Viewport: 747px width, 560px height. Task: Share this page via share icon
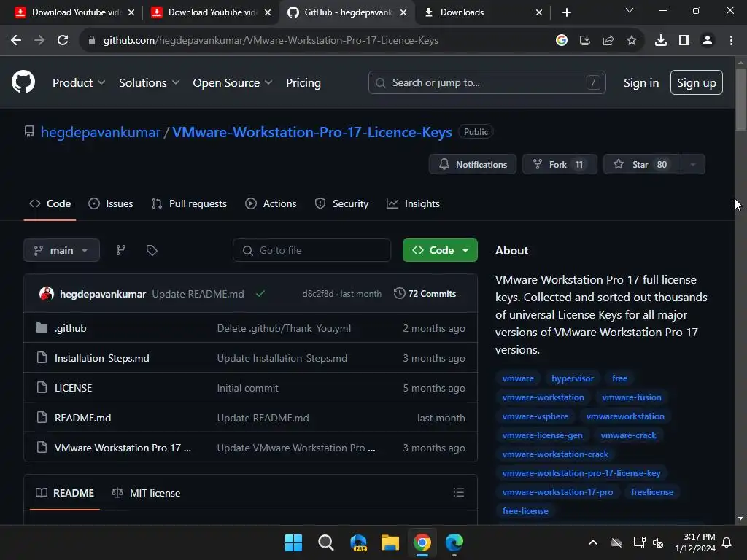(x=608, y=41)
